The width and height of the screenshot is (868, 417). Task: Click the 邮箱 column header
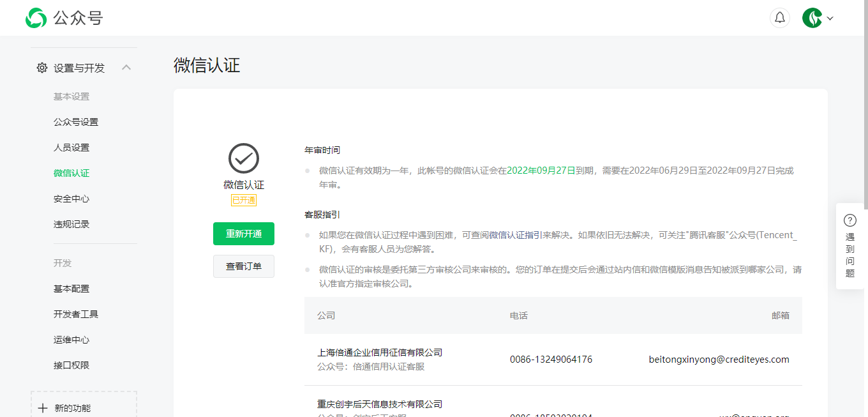[781, 315]
